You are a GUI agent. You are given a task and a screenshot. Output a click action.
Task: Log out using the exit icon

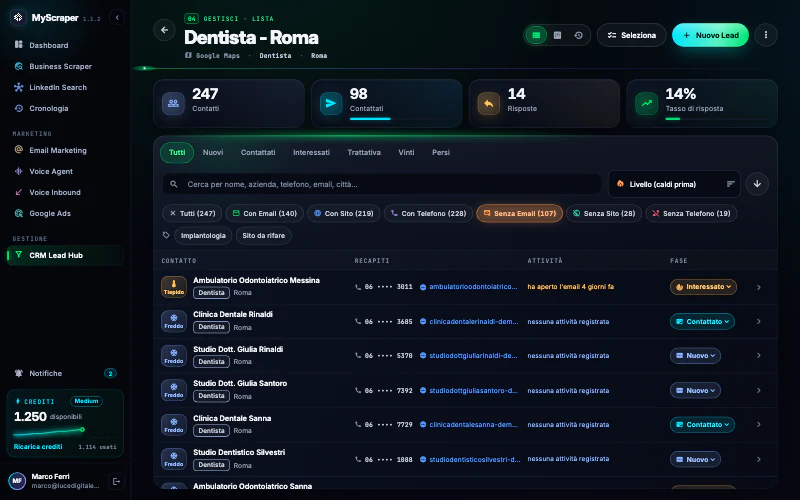click(116, 481)
